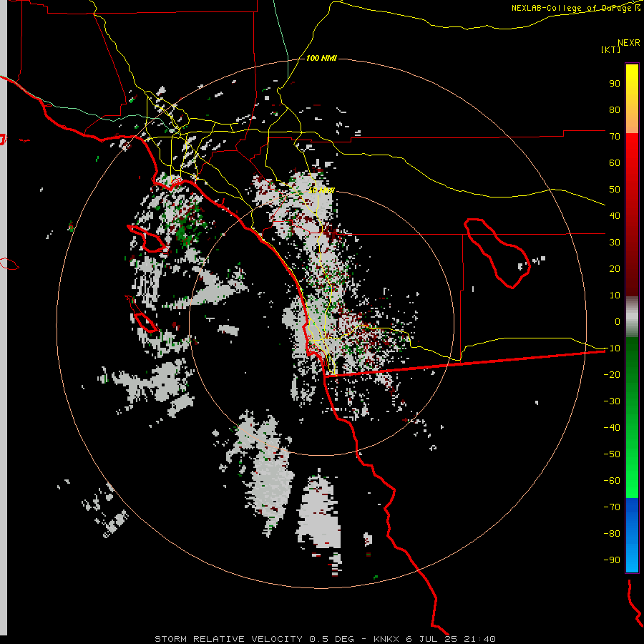Click the Salton Sea outline on the map

(x=497, y=253)
